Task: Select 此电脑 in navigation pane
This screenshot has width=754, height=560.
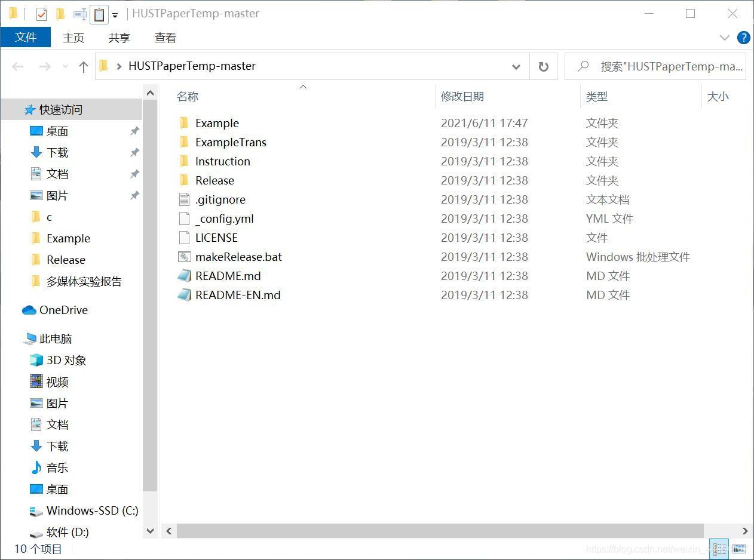Action: [x=47, y=339]
